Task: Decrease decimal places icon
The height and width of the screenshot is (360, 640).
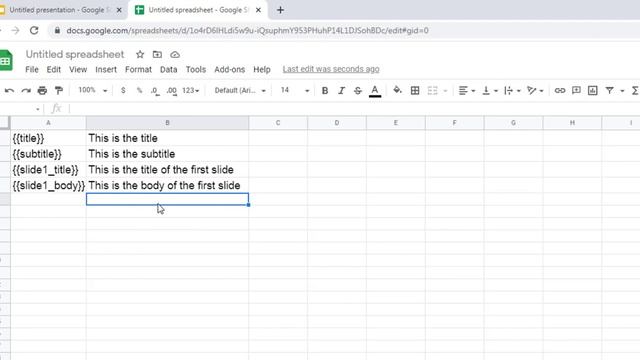Action: click(155, 91)
